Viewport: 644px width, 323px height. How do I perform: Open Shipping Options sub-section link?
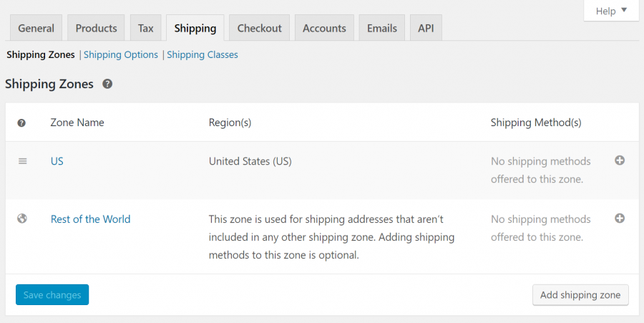pos(121,54)
